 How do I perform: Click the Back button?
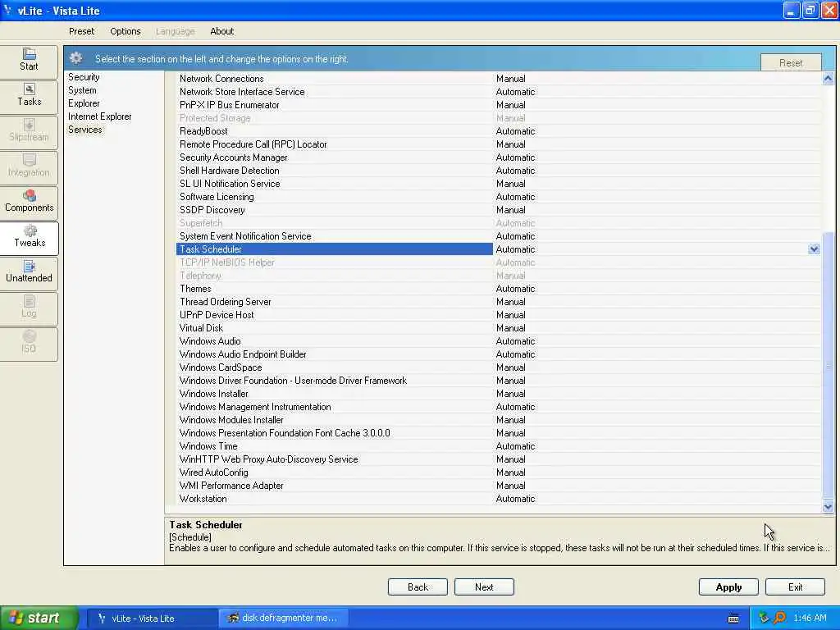418,587
